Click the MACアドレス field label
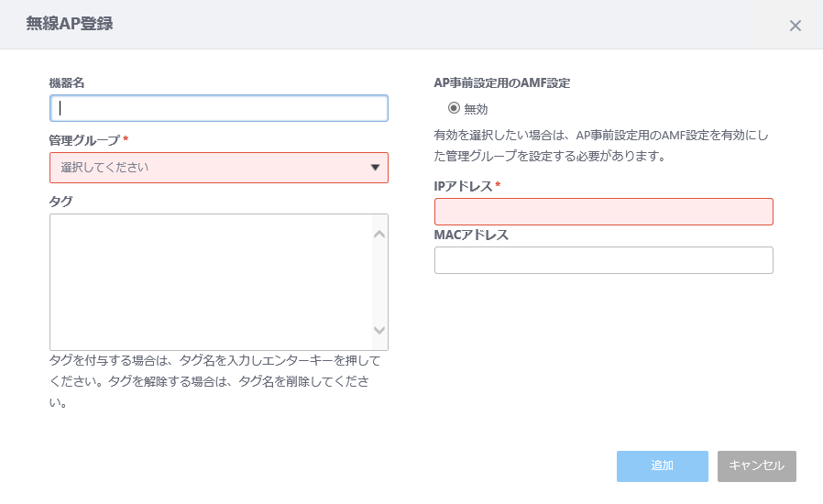This screenshot has width=823, height=504. click(x=471, y=236)
